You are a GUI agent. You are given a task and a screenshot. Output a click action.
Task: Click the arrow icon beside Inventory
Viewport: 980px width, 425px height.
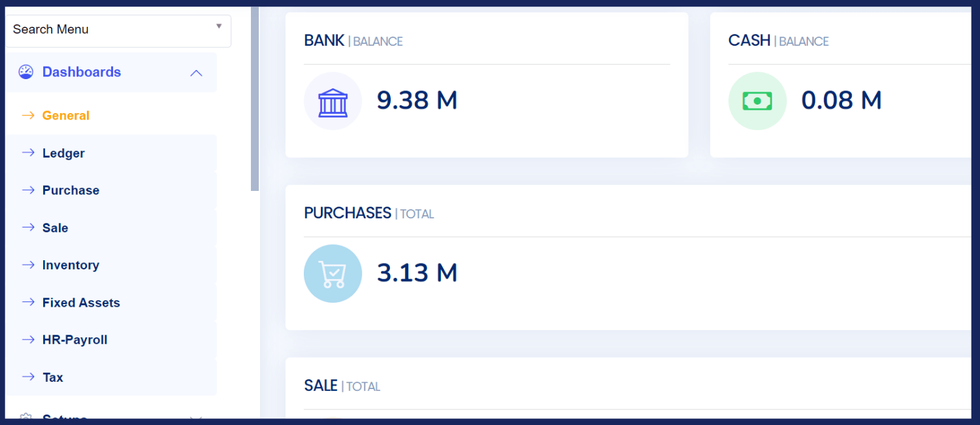click(28, 265)
